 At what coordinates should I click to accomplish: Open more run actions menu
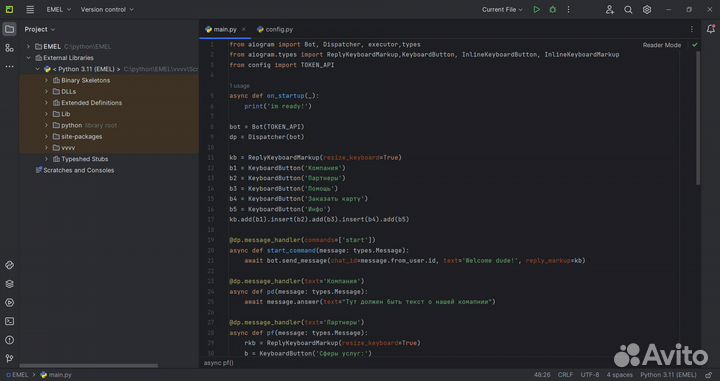568,9
